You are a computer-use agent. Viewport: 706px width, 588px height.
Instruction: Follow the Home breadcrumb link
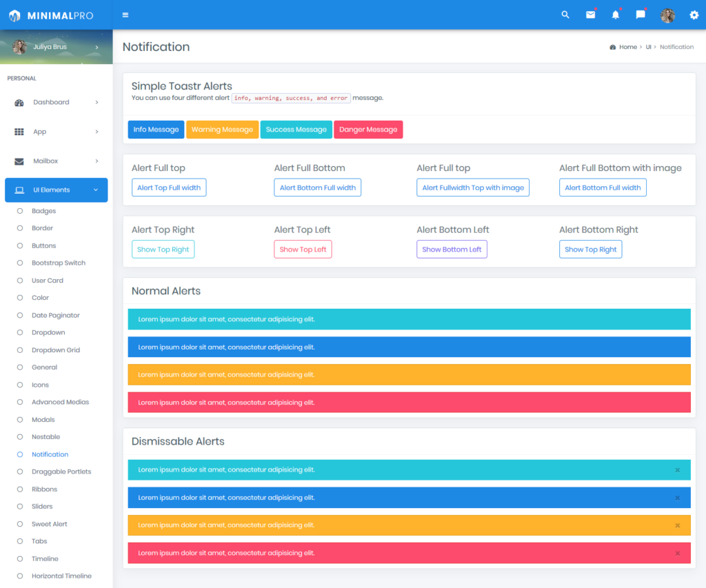point(627,47)
